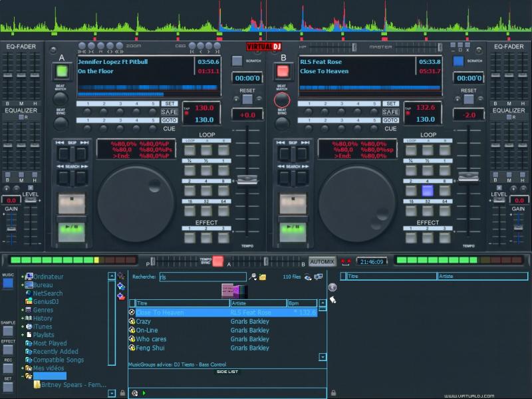Activate the lit 4-beat loop button on deck B

click(x=428, y=190)
